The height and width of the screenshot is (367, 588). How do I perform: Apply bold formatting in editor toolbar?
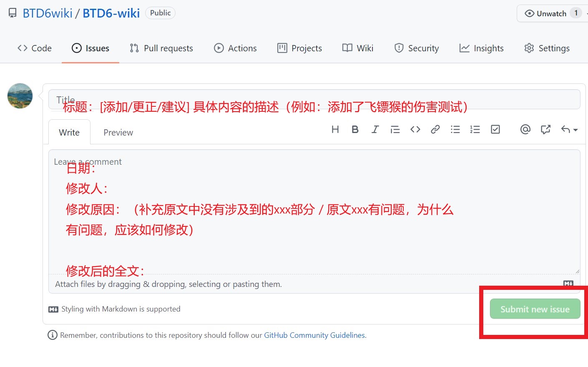pos(355,129)
